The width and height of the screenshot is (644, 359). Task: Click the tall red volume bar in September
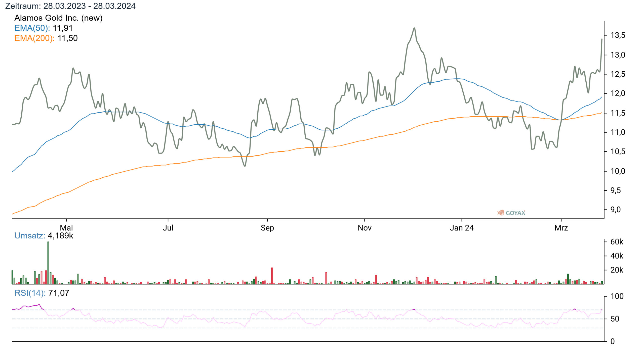pos(272,276)
